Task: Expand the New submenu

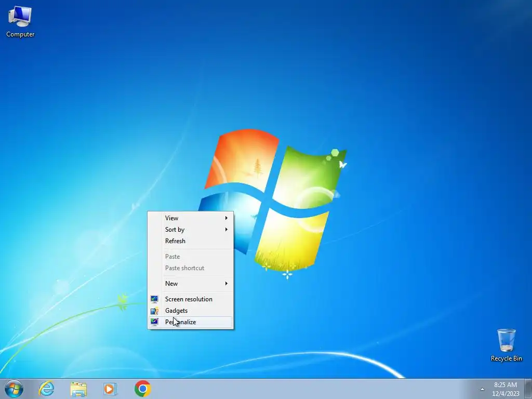Action: pos(190,284)
